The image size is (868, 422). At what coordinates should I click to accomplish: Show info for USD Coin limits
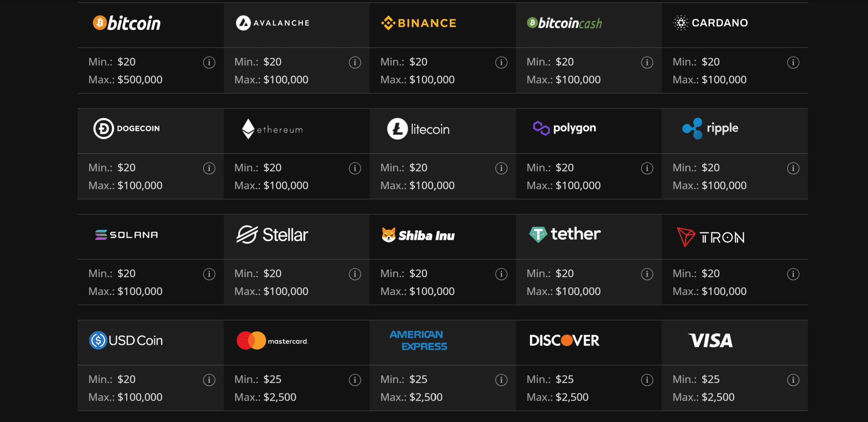209,380
